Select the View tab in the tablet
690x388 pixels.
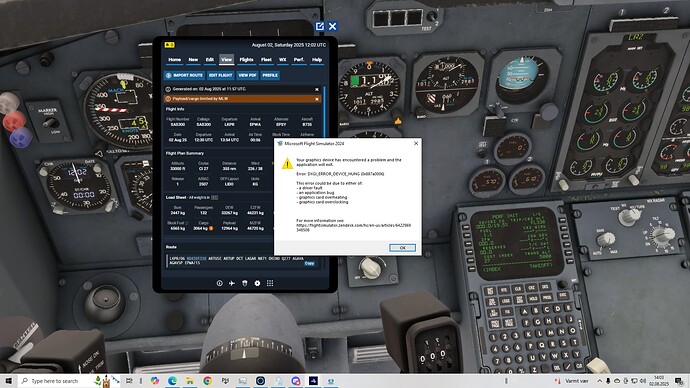227,59
